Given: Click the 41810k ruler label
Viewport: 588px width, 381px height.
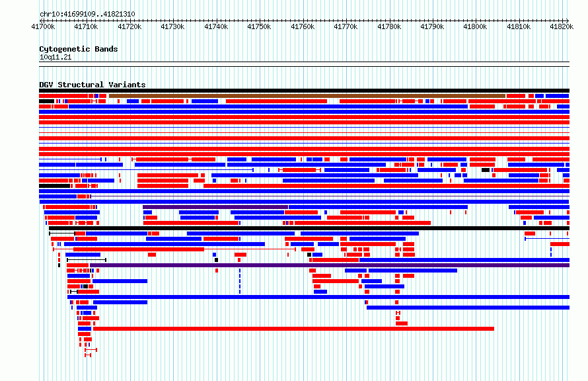Looking at the screenshot, I should 519,26.
